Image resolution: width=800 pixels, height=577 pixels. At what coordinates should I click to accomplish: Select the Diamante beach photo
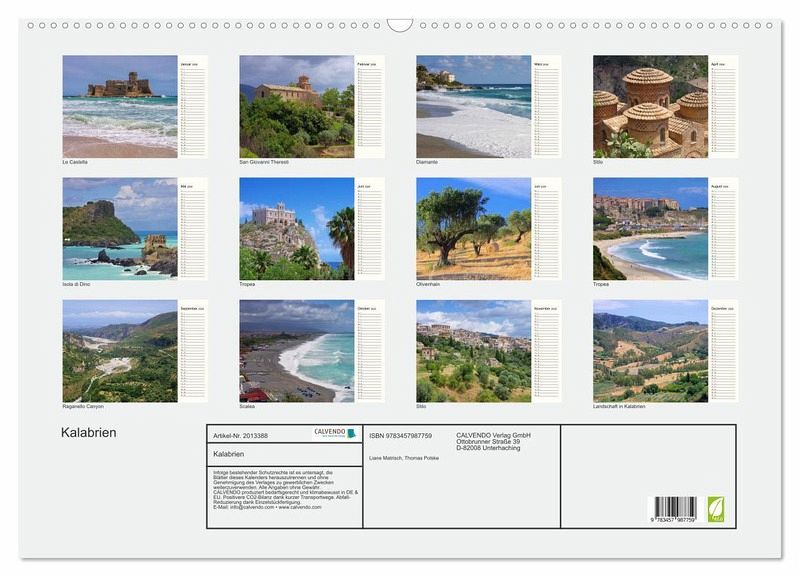click(x=473, y=107)
